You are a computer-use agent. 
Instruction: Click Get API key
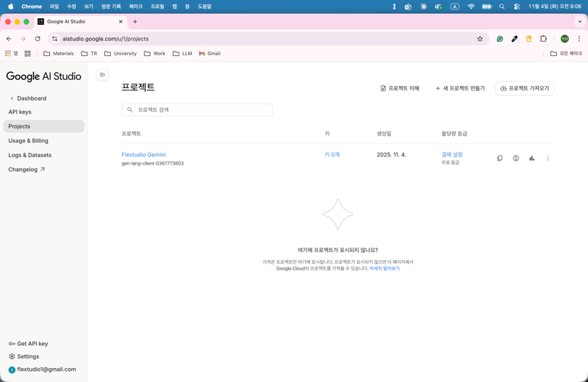28,343
